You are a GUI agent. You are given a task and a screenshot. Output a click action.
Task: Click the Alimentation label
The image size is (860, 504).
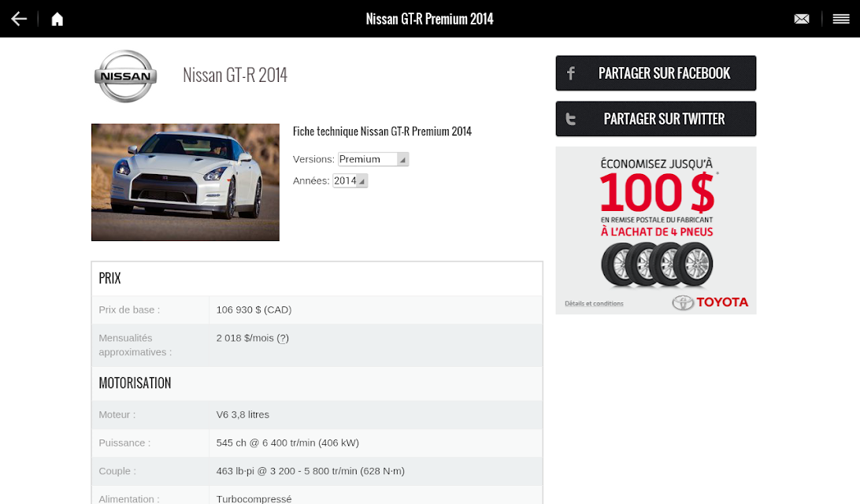click(129, 498)
